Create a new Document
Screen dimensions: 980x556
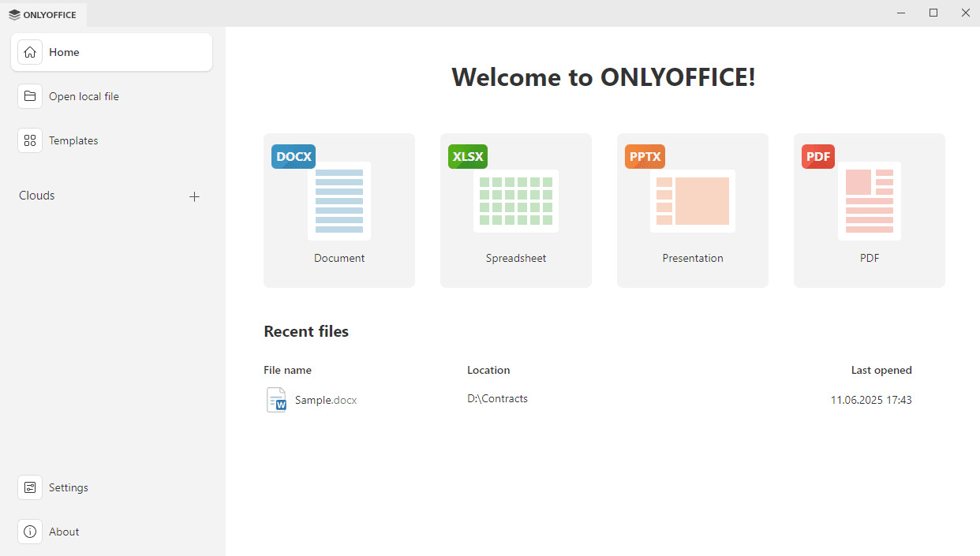coord(339,210)
